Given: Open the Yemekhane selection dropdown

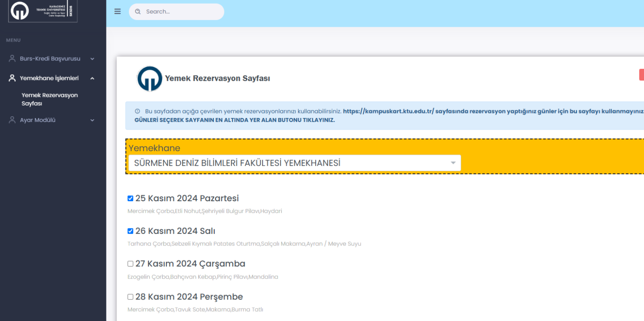Looking at the screenshot, I should pyautogui.click(x=294, y=163).
